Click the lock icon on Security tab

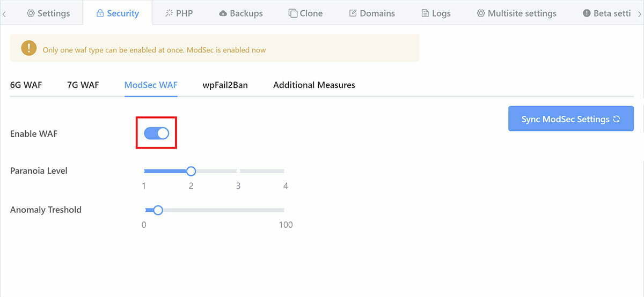click(100, 13)
